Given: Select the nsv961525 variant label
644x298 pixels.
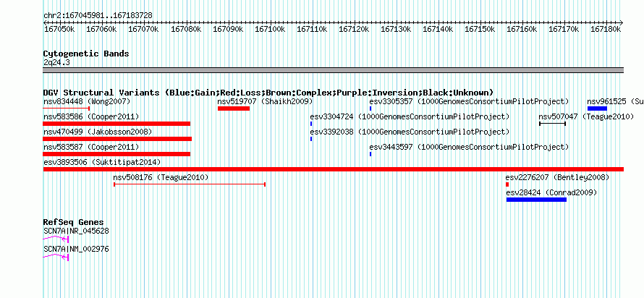Looking at the screenshot, I should [615, 101].
